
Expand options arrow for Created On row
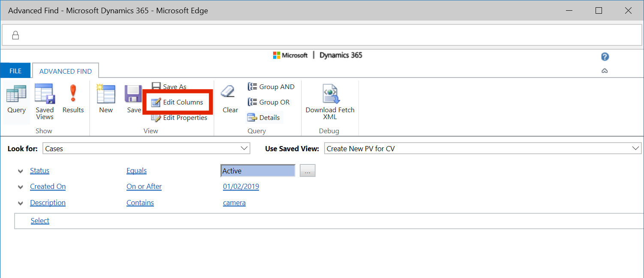tap(21, 187)
